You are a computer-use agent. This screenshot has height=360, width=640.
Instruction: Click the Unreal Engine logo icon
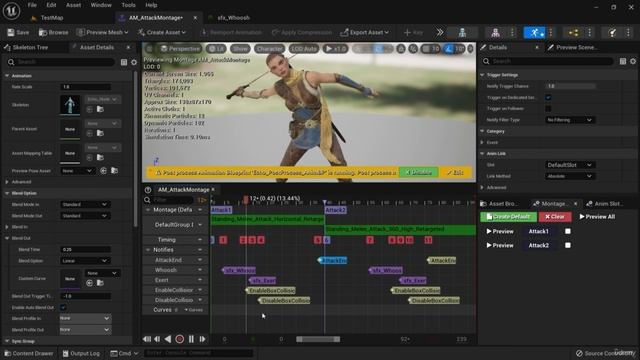pos(11,11)
